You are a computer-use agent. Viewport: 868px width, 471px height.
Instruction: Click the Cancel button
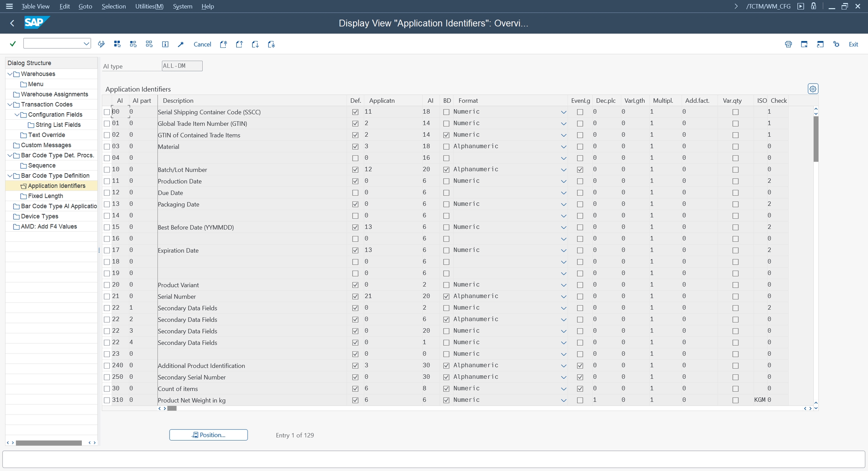click(202, 44)
